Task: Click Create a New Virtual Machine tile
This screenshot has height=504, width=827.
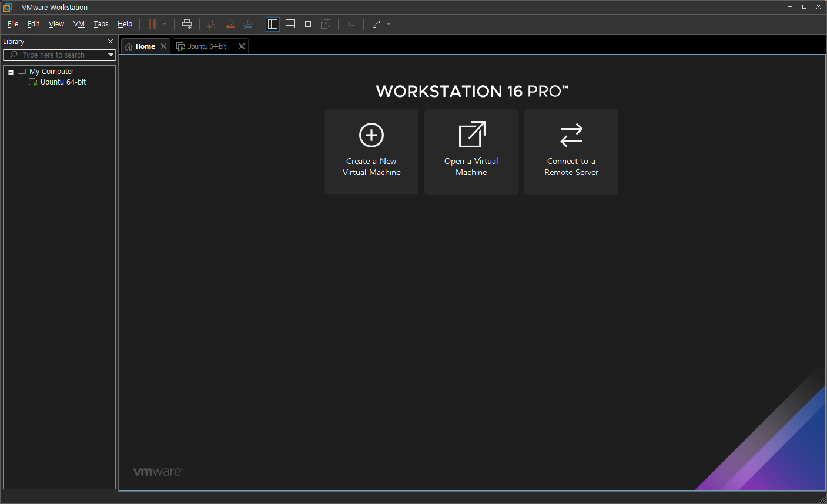Action: pyautogui.click(x=371, y=152)
